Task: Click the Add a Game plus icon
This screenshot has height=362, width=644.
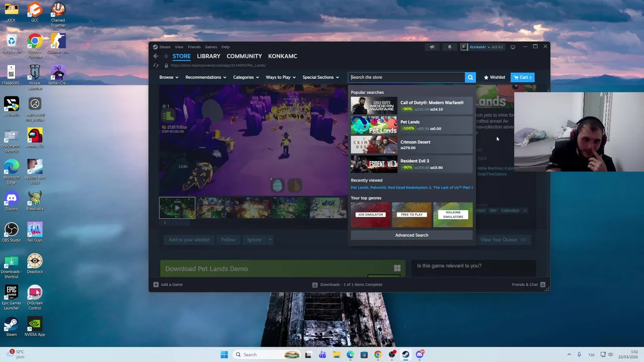Action: click(156, 285)
